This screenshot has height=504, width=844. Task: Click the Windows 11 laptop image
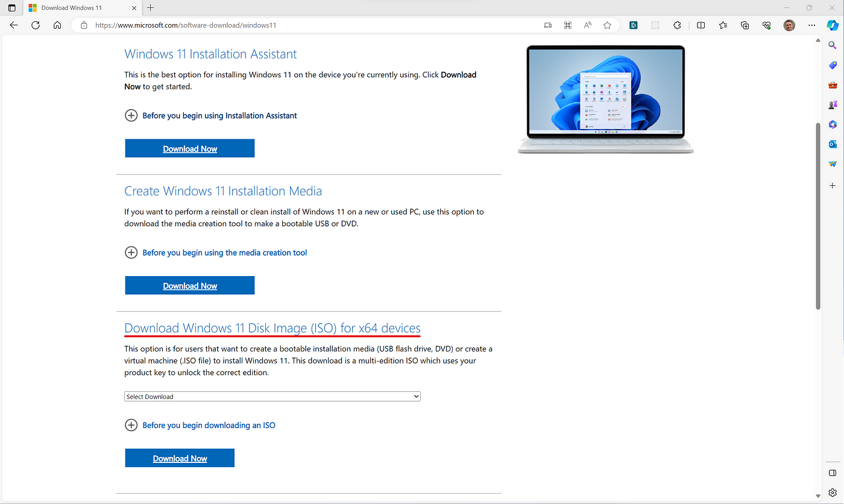point(606,99)
